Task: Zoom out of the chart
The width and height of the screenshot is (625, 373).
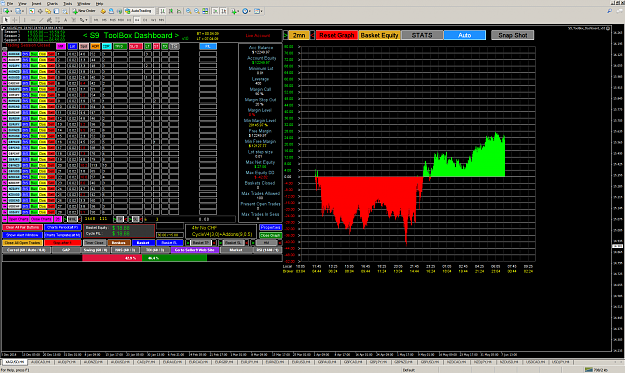Action: click(197, 11)
